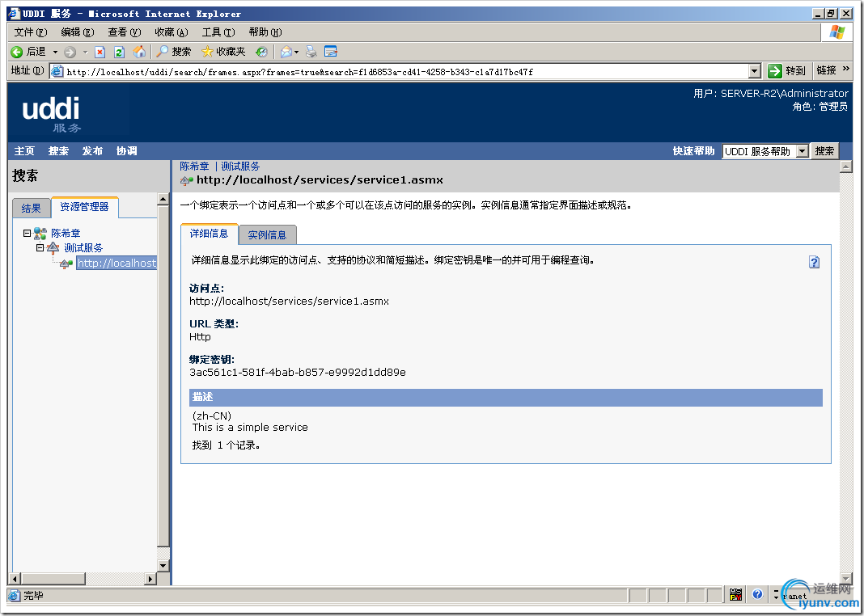Open the 收藏夹 favorites star button
Viewport: 864px width, 616px height.
[223, 52]
